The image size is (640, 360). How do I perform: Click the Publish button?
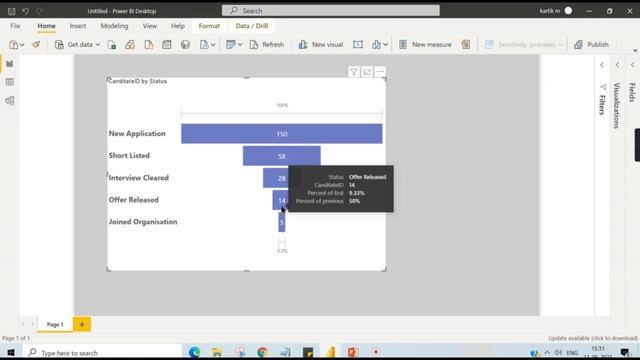tap(591, 44)
